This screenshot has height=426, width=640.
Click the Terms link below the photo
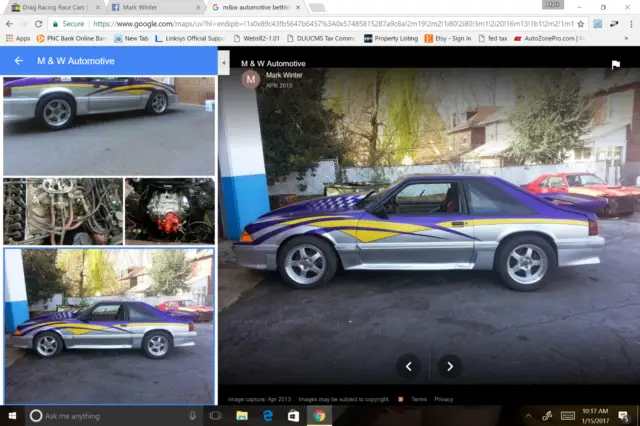coord(418,399)
